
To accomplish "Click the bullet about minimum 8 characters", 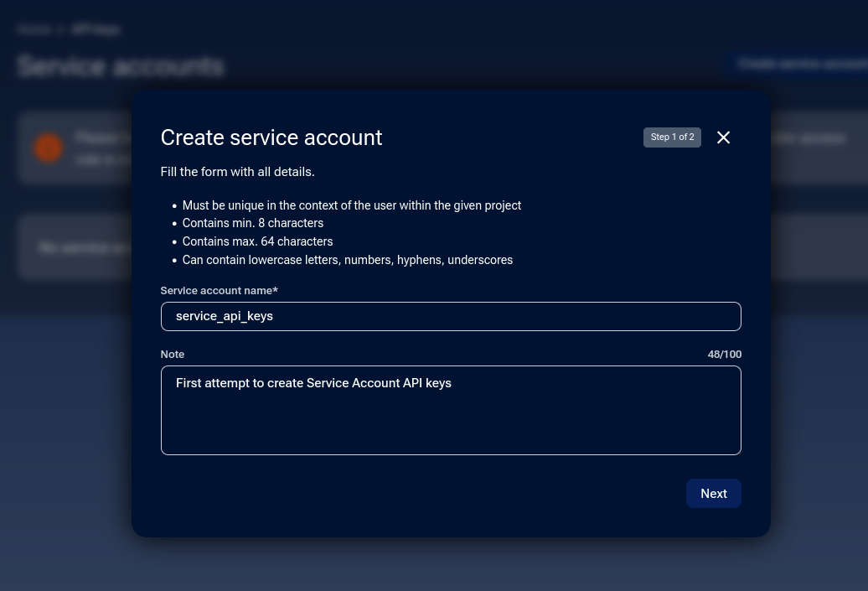I will 252,223.
